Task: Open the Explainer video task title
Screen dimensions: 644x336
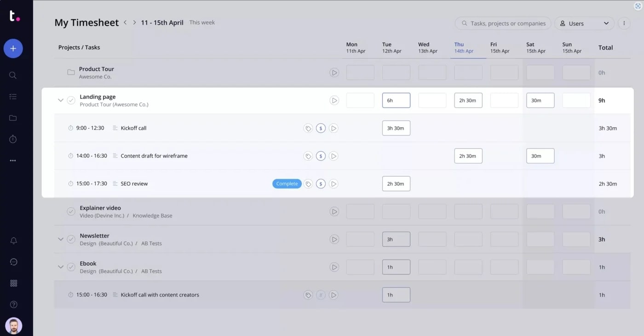Action: (100, 208)
